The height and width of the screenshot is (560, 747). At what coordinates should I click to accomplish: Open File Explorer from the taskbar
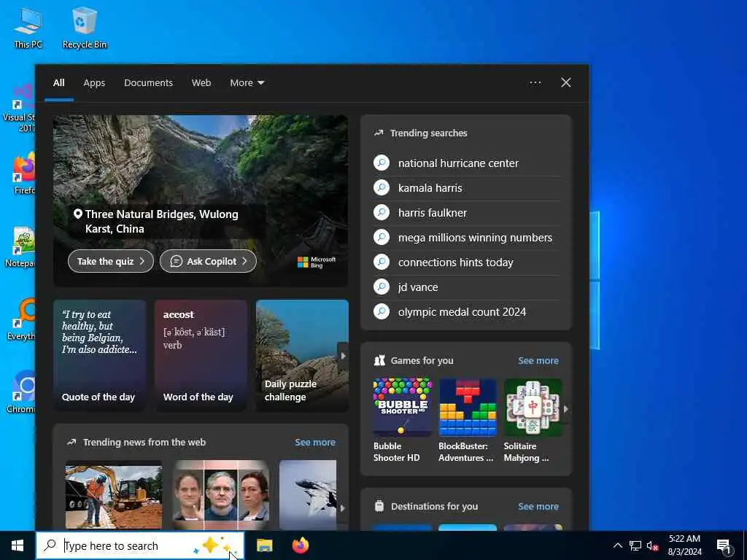pos(264,545)
